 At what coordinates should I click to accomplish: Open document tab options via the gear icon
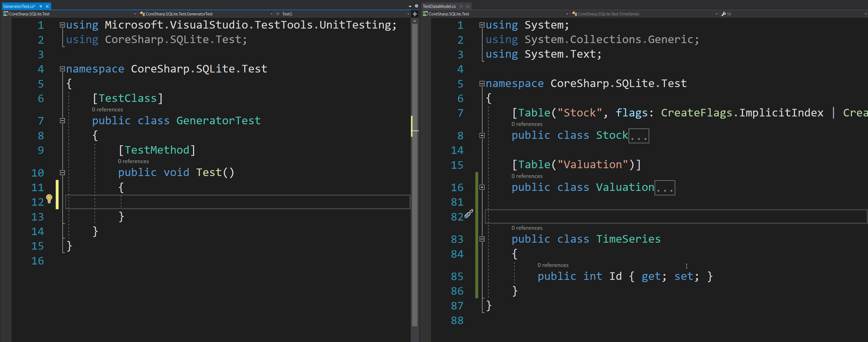(x=417, y=6)
